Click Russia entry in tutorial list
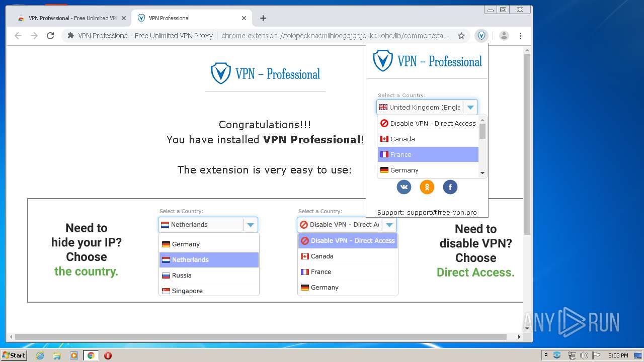The height and width of the screenshot is (362, 644). [209, 275]
